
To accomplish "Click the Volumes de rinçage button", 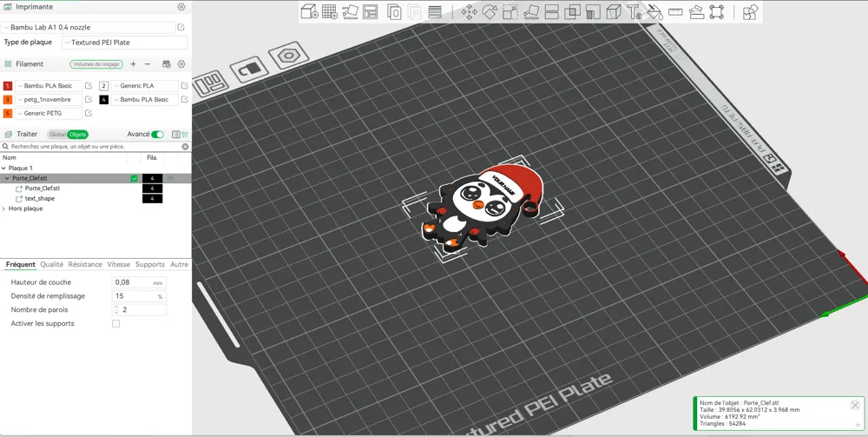I will 96,64.
